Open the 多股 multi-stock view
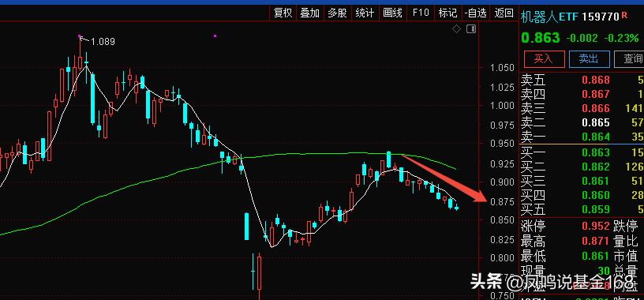The image size is (644, 300). (337, 13)
